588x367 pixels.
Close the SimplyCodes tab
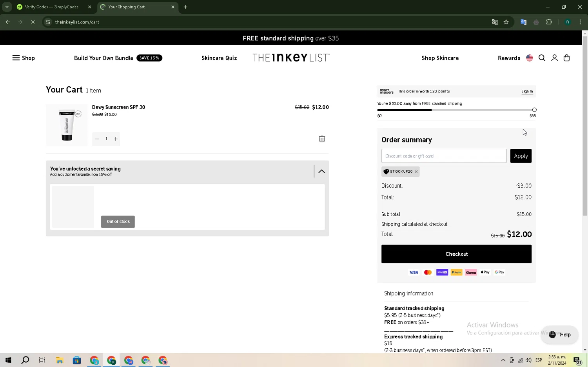pyautogui.click(x=89, y=7)
